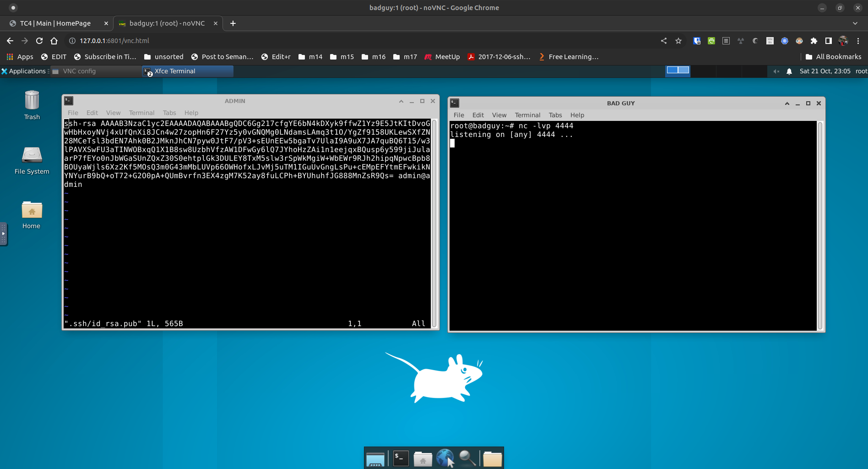Screen dimensions: 868x469
Task: Reload the noVNC page in Chrome
Action: [39, 41]
